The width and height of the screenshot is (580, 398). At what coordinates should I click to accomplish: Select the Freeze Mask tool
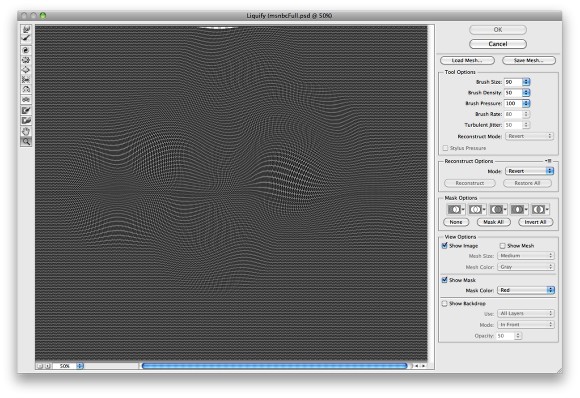pyautogui.click(x=26, y=111)
